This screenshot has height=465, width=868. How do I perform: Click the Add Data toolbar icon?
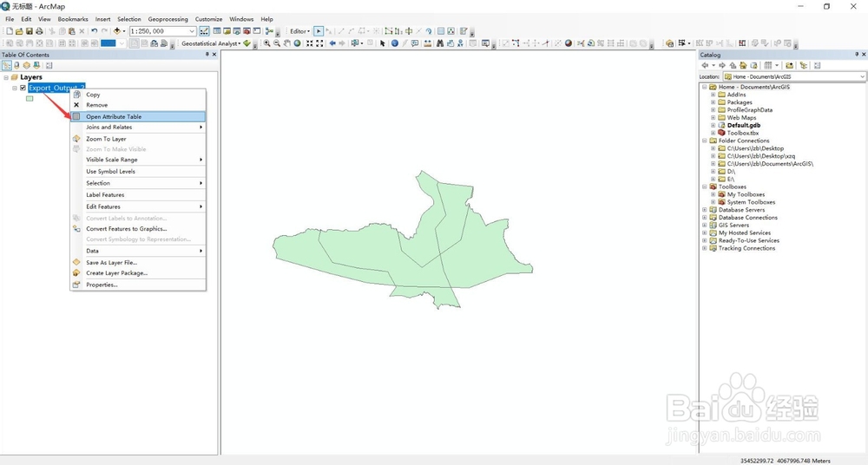[x=117, y=31]
